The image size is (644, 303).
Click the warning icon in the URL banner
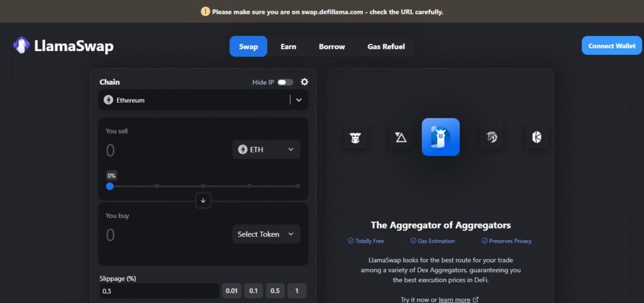[x=206, y=11]
